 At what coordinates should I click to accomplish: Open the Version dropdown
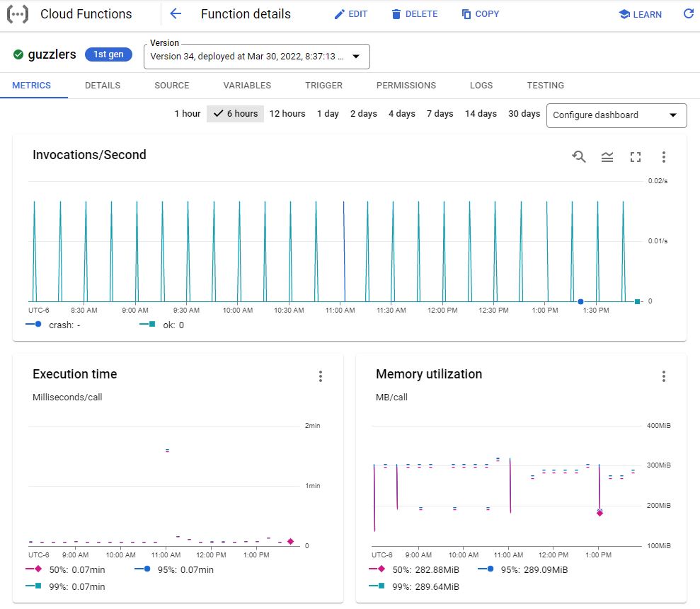(x=257, y=57)
